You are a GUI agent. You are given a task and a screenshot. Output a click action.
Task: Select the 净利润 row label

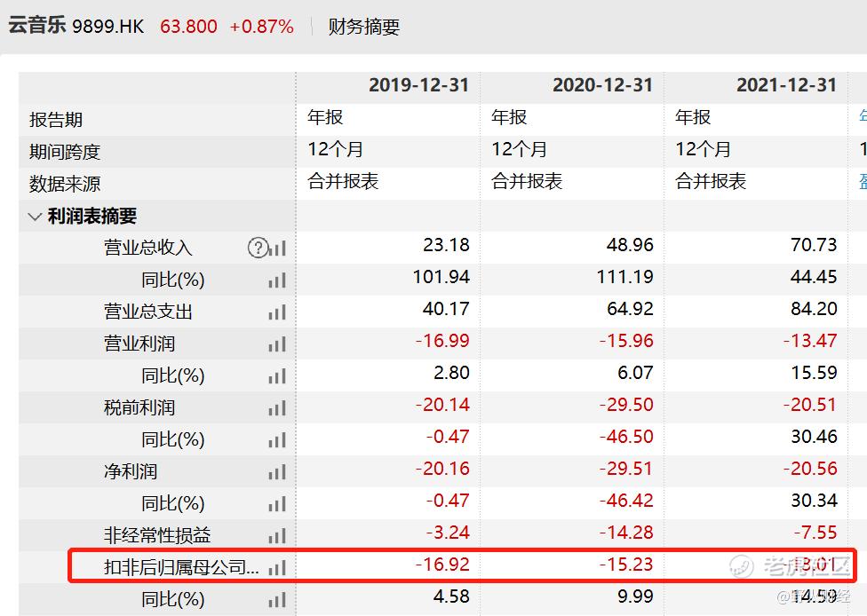click(x=131, y=472)
